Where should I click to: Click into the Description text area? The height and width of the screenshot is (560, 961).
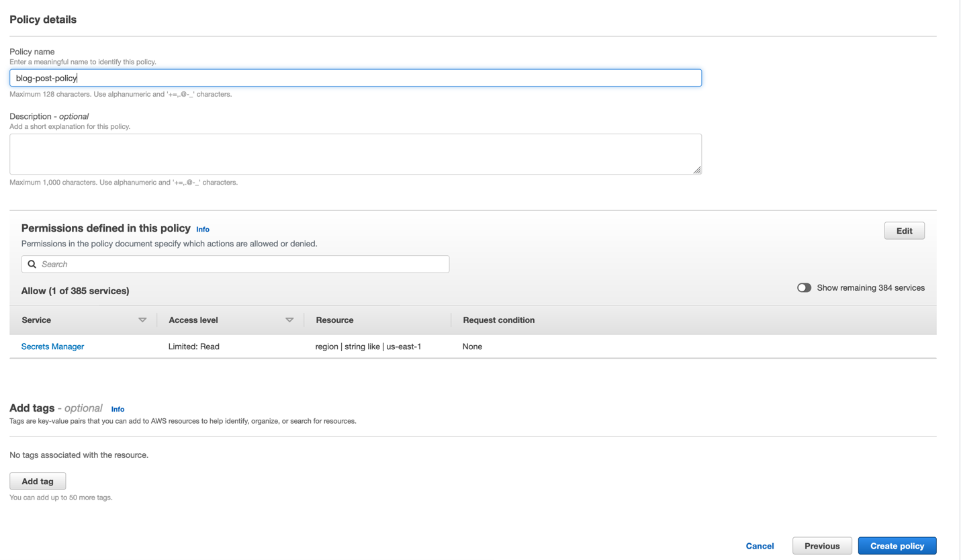click(x=355, y=154)
